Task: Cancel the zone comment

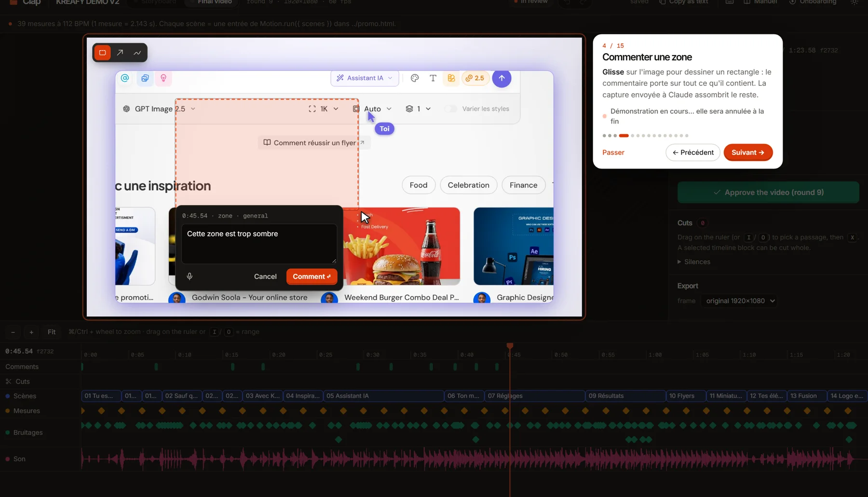Action: click(265, 276)
